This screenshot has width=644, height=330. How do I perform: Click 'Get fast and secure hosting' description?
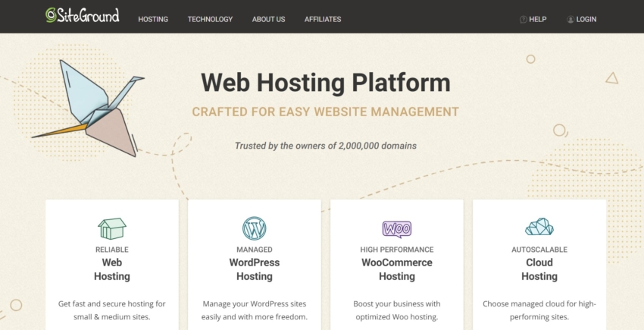(111, 311)
